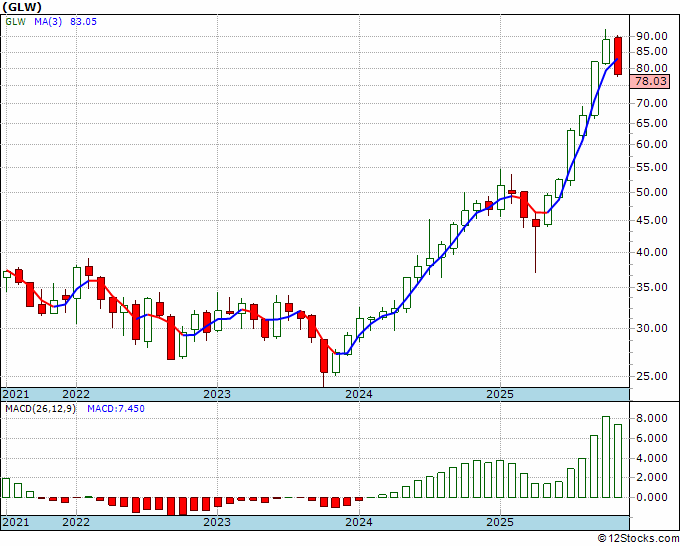Click the MACD(26,12,9) indicator label
Screen dimensions: 680x546
click(x=40, y=409)
